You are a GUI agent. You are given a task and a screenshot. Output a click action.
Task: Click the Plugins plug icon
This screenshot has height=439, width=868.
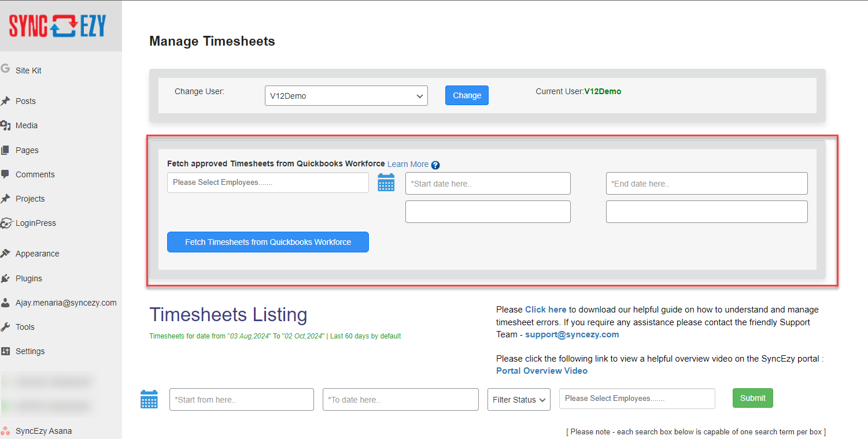click(x=5, y=278)
